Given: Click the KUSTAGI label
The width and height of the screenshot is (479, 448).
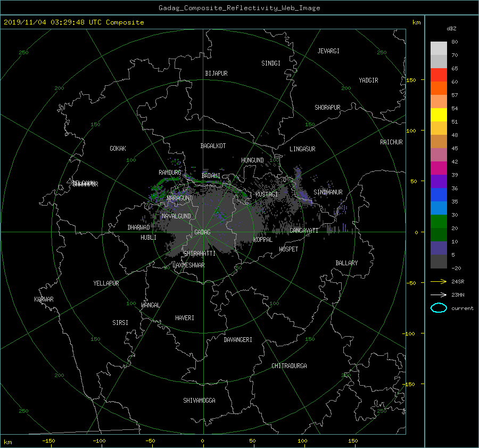Looking at the screenshot, I should (267, 194).
